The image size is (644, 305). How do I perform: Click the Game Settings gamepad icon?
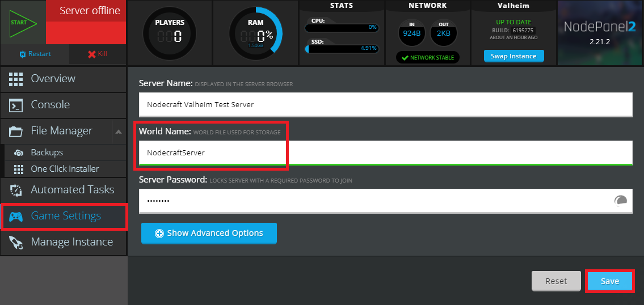coord(16,217)
